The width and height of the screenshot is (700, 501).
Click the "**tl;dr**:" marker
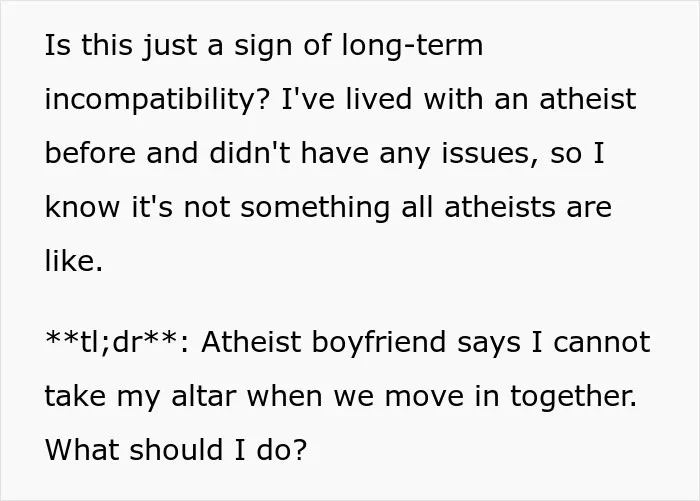(117, 342)
